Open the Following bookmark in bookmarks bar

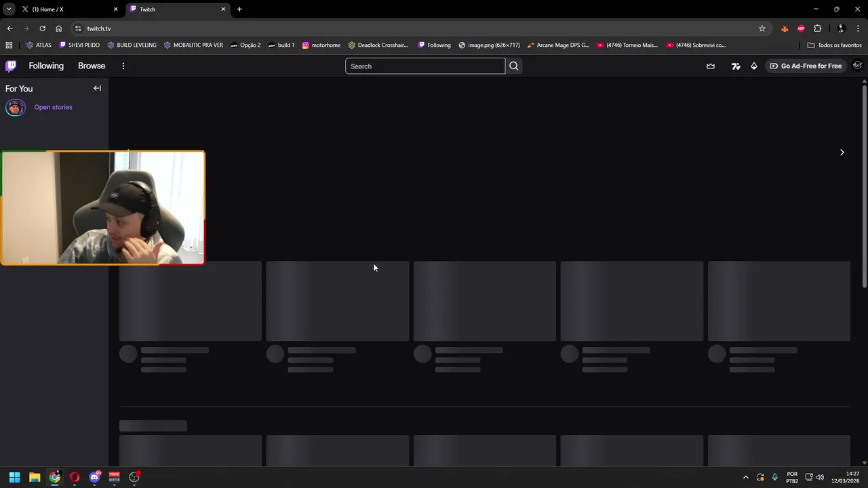pos(435,45)
